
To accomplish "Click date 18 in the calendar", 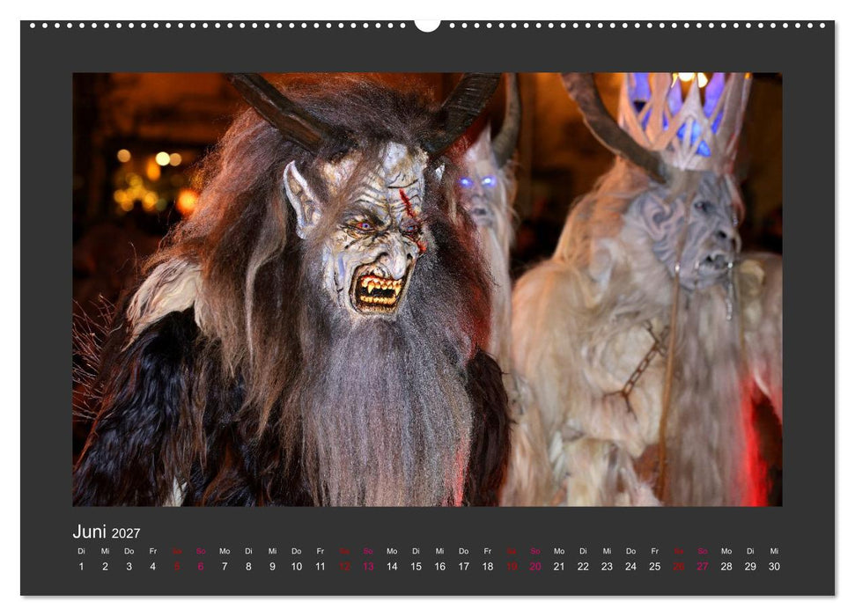I will 488,567.
